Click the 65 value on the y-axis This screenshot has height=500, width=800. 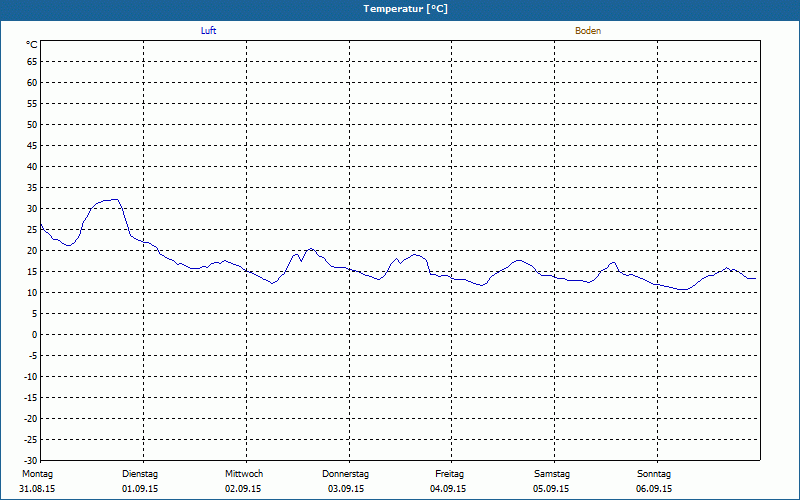(32, 62)
